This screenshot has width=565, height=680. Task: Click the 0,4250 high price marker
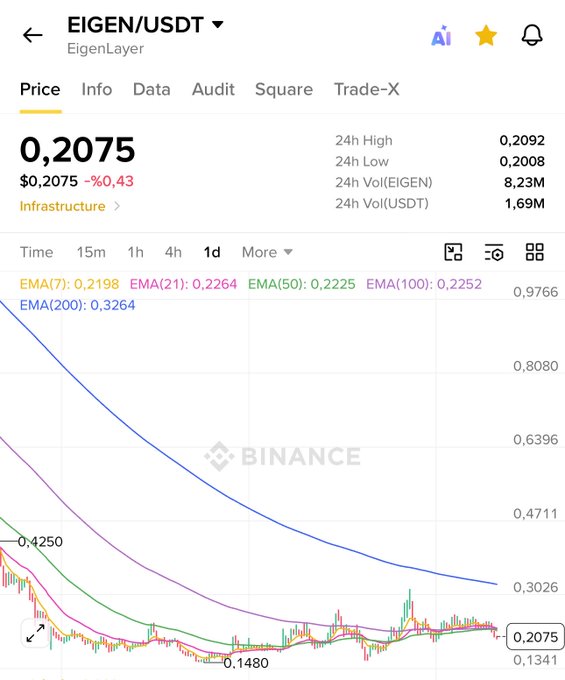(40, 541)
